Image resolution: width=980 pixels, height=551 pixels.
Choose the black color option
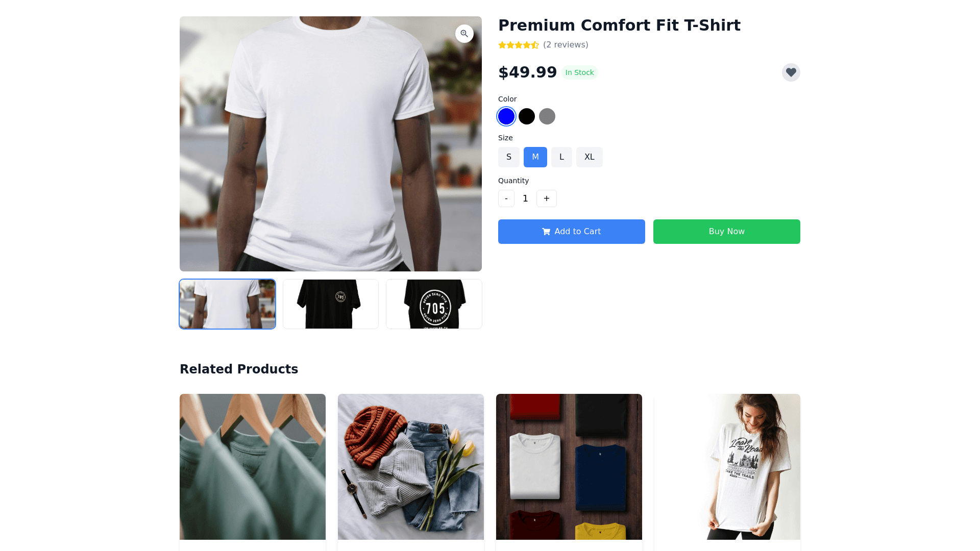[527, 116]
